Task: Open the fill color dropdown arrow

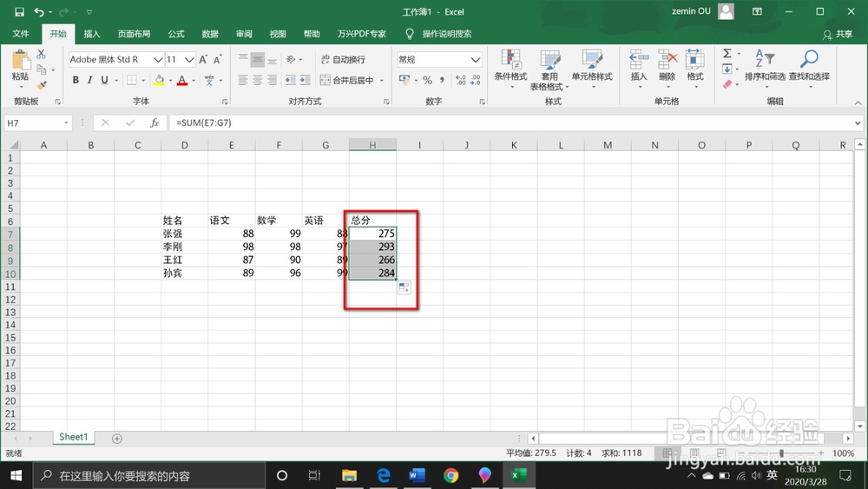Action: click(x=170, y=81)
